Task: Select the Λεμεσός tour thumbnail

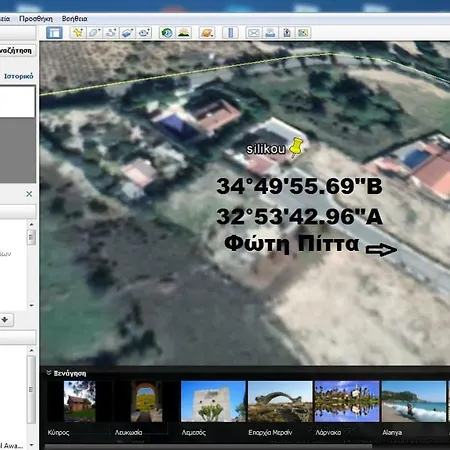Action: coord(213,402)
